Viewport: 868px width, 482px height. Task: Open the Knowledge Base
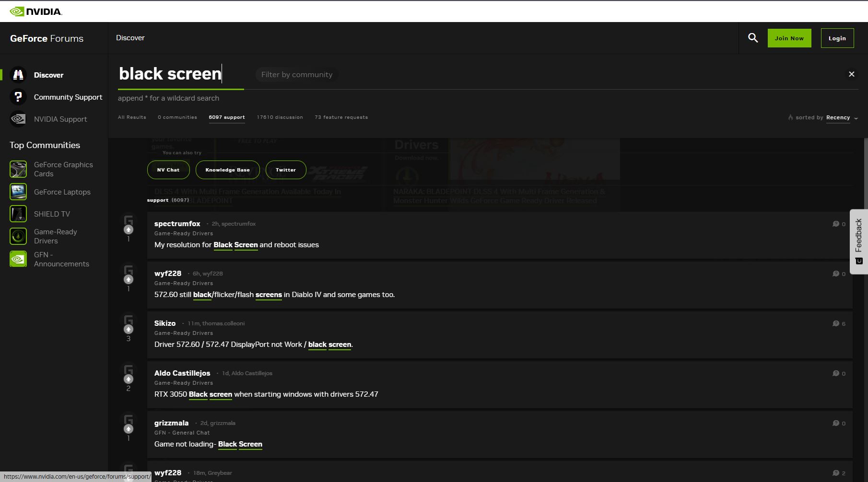pyautogui.click(x=228, y=170)
